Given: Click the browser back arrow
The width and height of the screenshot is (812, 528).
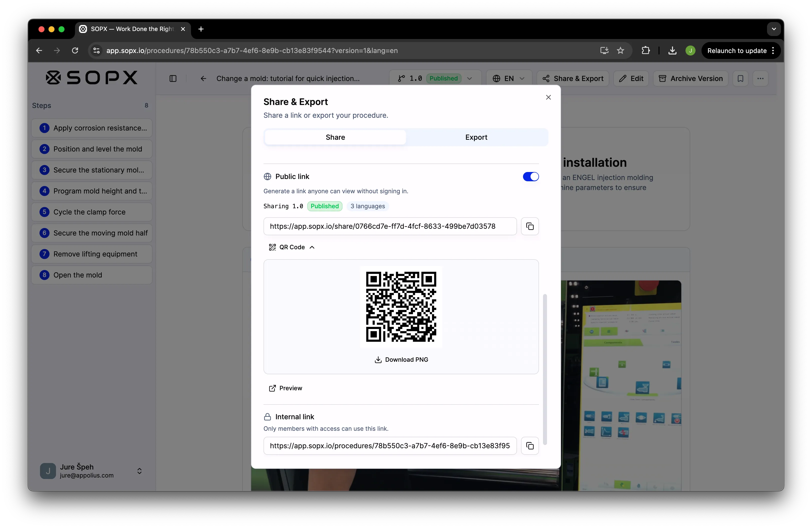Looking at the screenshot, I should point(39,50).
